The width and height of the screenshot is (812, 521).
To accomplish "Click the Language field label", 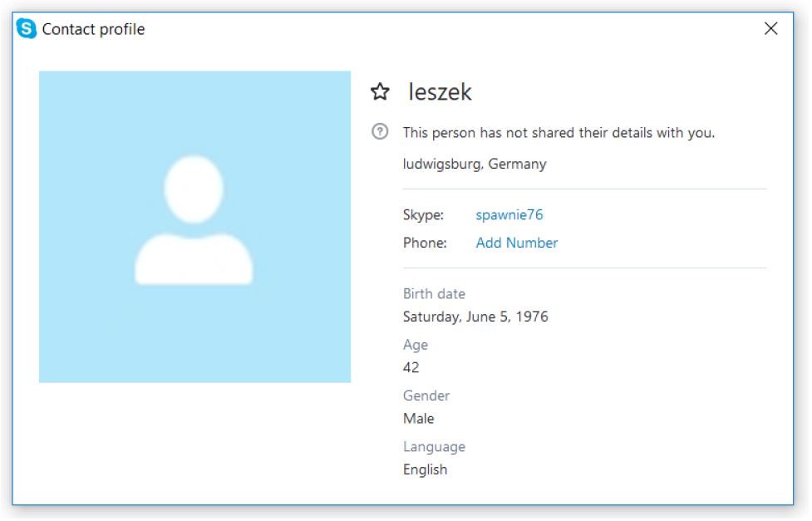I will pos(434,446).
